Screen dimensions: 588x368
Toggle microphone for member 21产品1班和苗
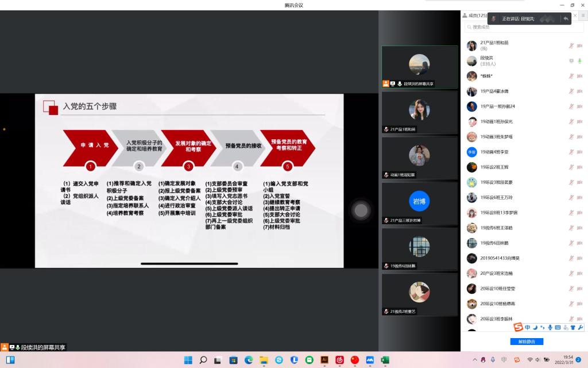[x=571, y=45]
